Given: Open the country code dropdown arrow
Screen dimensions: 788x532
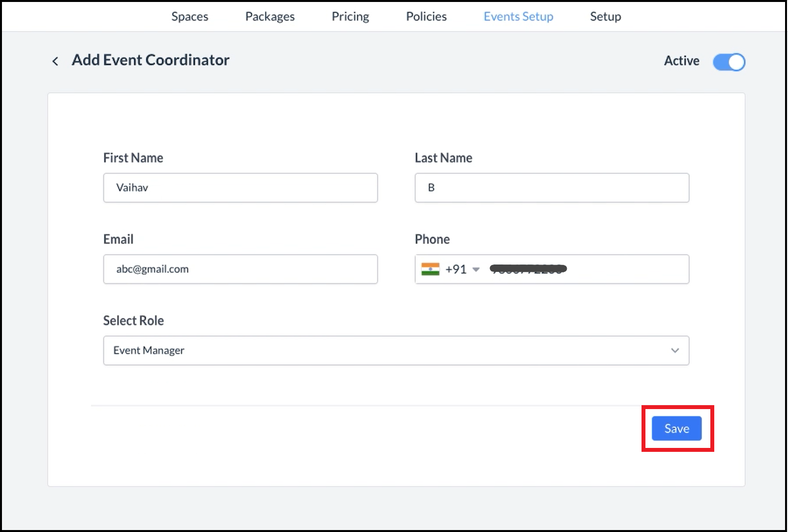Looking at the screenshot, I should 475,269.
